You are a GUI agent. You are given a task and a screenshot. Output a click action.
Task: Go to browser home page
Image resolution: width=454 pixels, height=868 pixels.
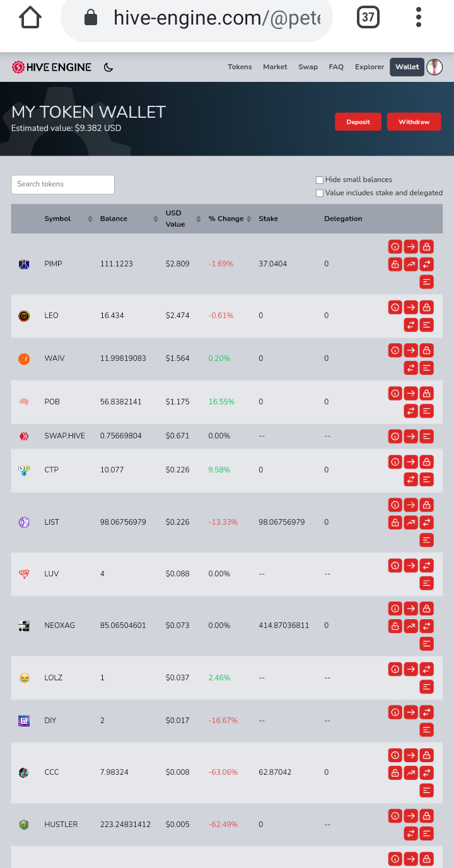pos(30,18)
